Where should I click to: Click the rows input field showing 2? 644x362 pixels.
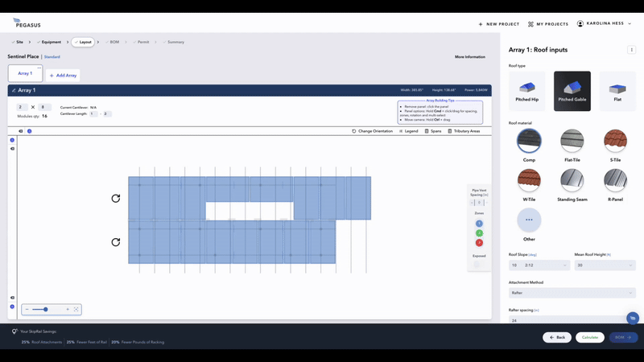click(22, 107)
